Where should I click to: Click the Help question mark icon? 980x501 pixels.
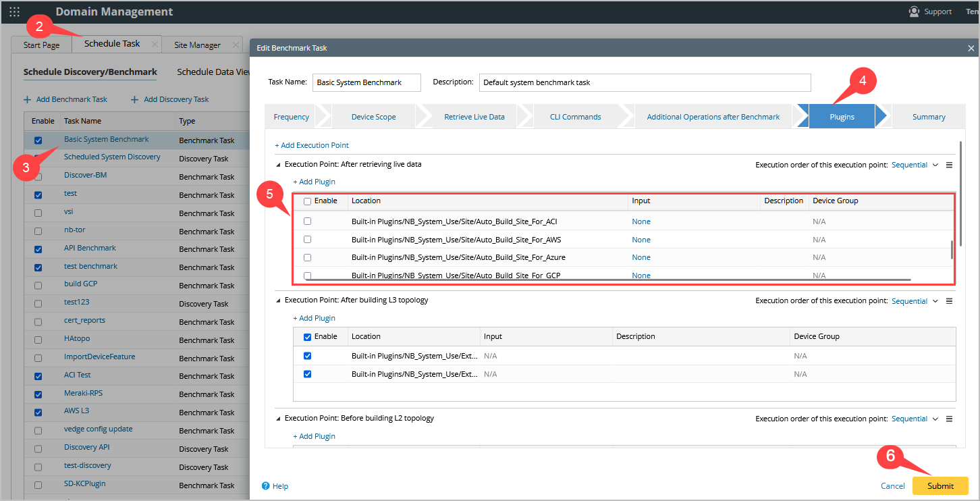(266, 485)
